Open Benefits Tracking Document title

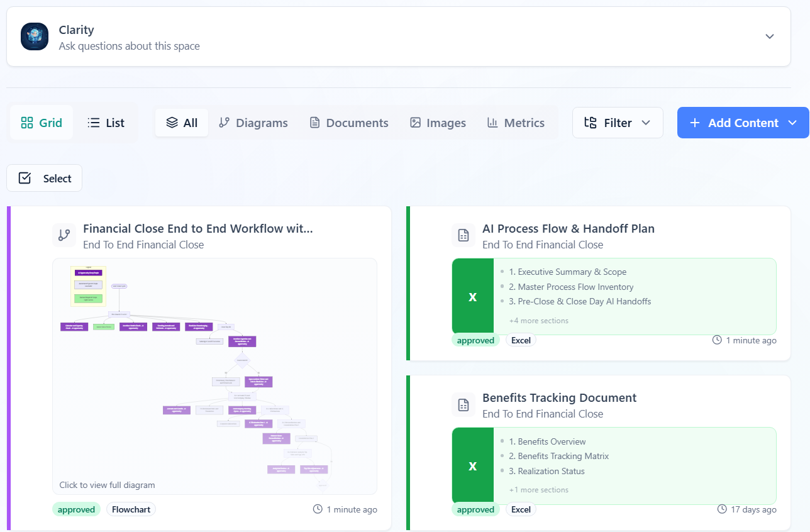559,397
